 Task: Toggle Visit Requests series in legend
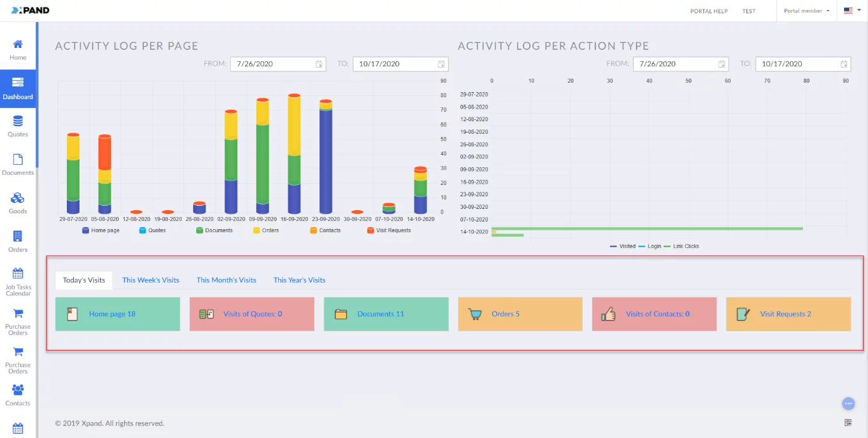tap(389, 230)
